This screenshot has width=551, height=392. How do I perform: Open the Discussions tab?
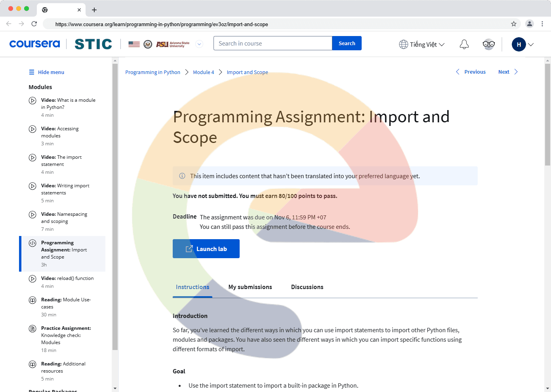(x=307, y=287)
